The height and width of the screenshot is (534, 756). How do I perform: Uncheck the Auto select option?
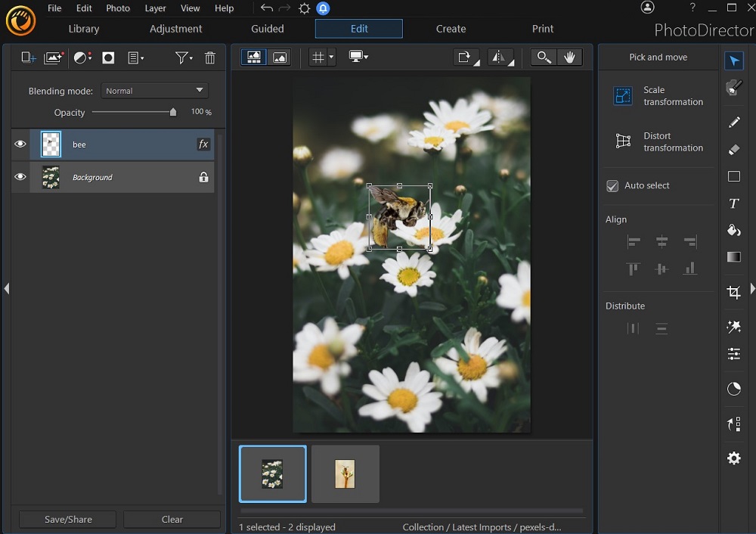tap(612, 186)
